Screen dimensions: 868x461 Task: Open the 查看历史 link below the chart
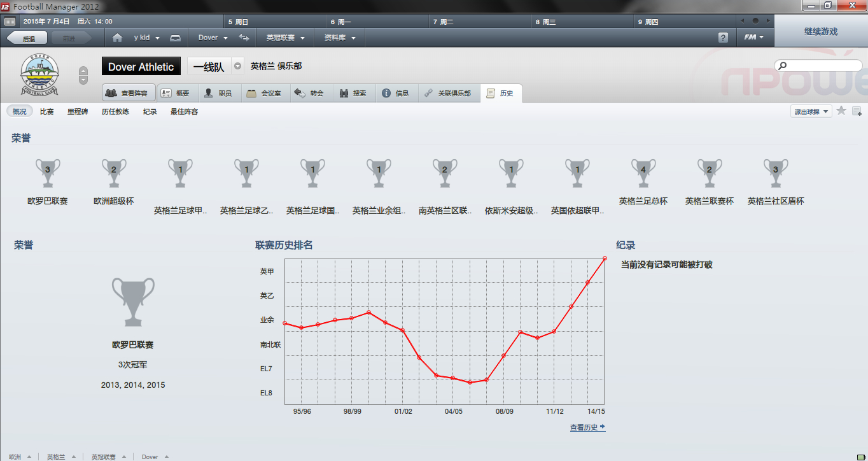pos(587,427)
